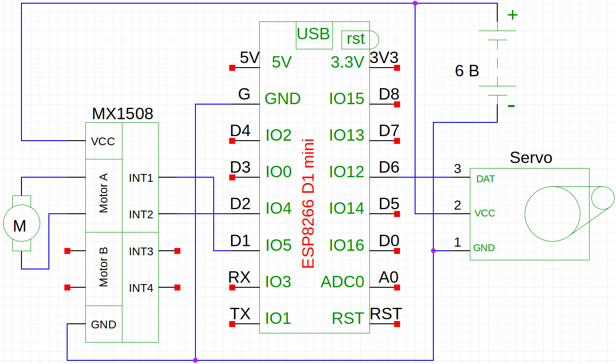This screenshot has width=616, height=364.
Task: Click the rst button outline on the board
Action: click(x=360, y=40)
